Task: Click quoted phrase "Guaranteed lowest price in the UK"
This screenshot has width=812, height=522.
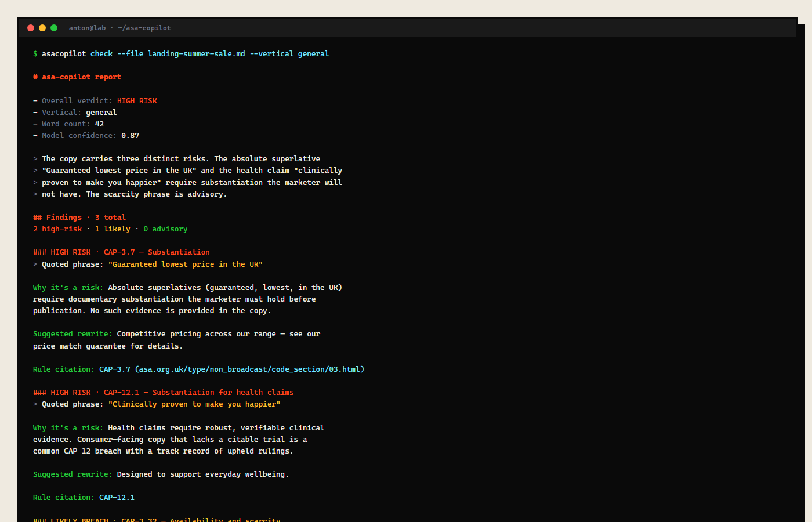Action: click(x=186, y=264)
